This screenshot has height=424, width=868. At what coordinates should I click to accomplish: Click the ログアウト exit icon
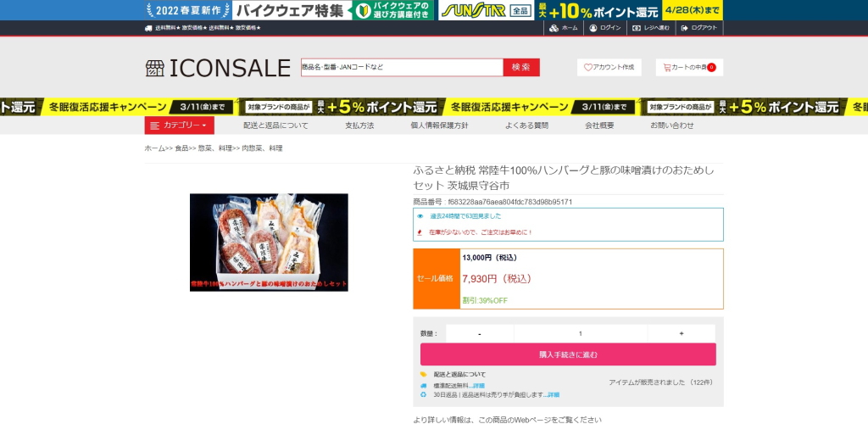point(685,28)
